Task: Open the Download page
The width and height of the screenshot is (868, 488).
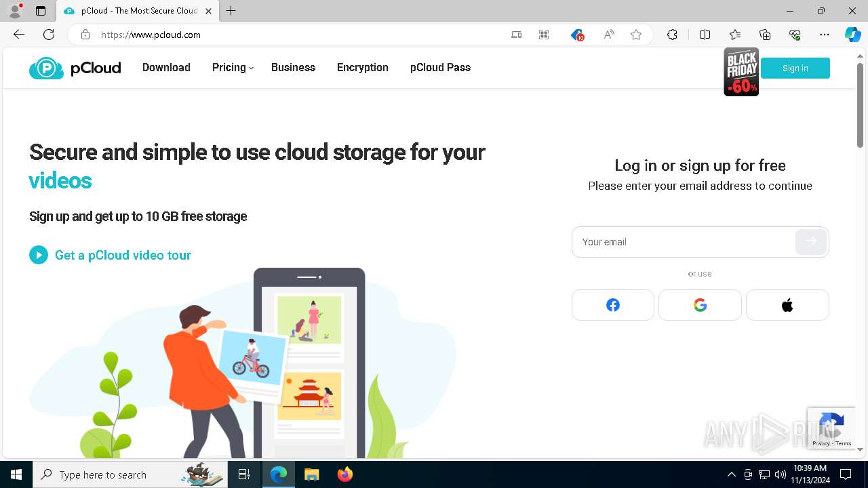Action: pos(166,67)
